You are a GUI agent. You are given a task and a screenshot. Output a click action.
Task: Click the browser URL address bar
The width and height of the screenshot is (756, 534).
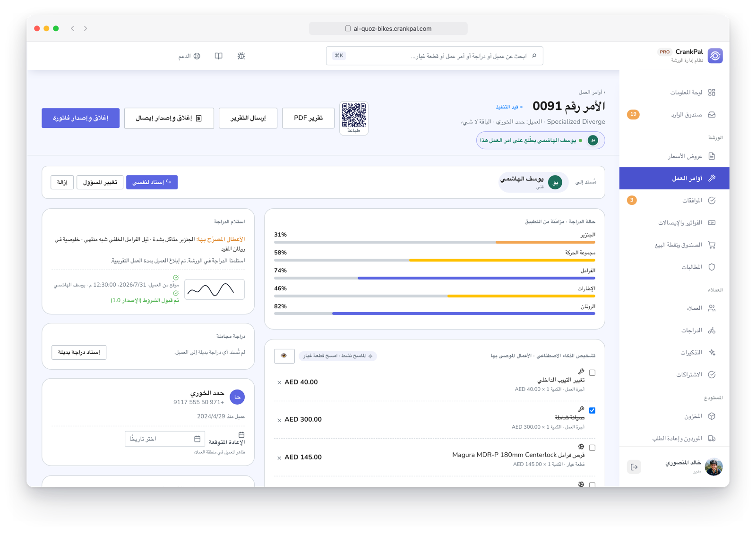click(x=388, y=28)
